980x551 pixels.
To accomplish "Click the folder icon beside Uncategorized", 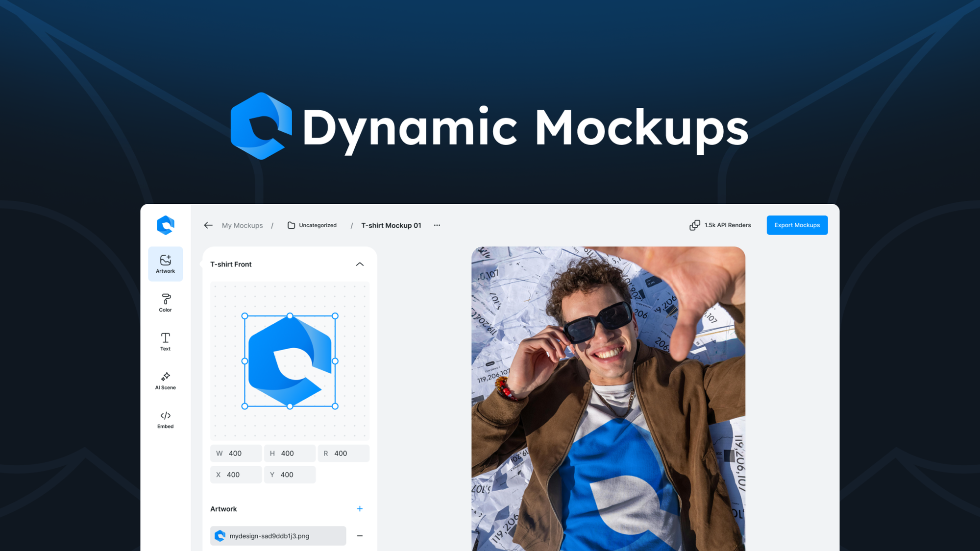I will point(290,225).
